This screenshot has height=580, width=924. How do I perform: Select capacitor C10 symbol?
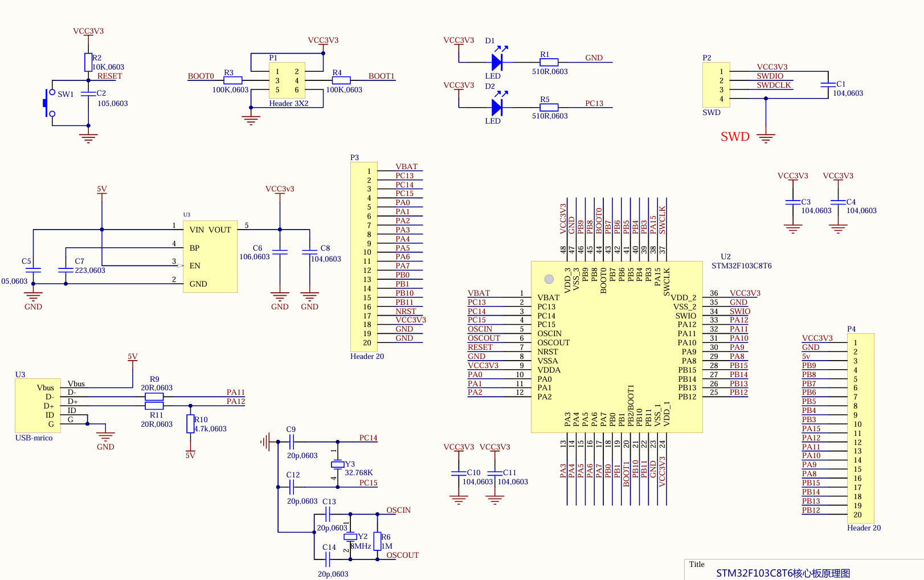pos(459,473)
